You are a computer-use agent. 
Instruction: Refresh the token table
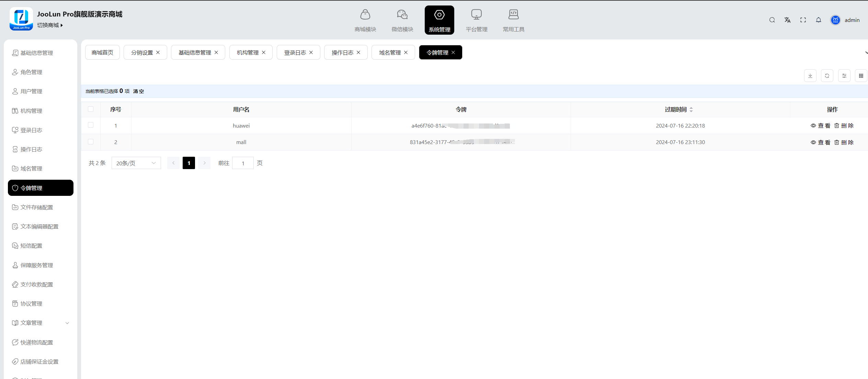827,76
